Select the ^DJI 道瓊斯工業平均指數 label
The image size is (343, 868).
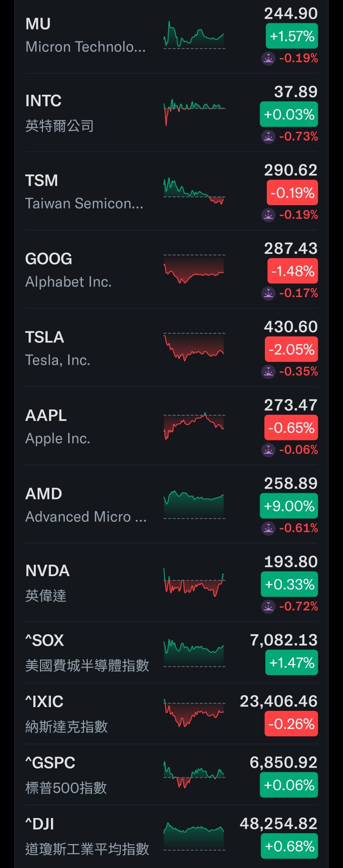point(87,848)
